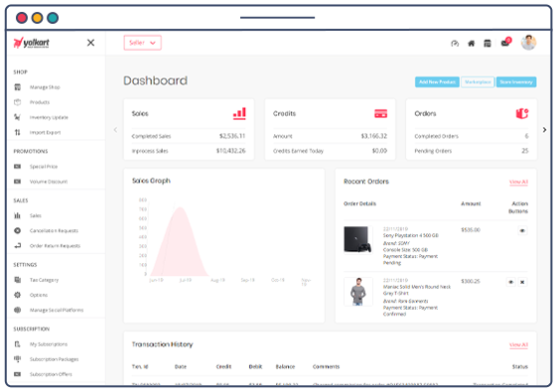
Task: Click the yokart logo
Action: (31, 43)
